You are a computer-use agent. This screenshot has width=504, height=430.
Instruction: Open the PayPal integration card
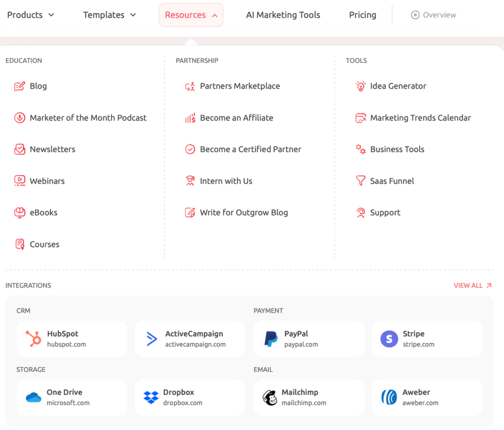[x=309, y=338]
